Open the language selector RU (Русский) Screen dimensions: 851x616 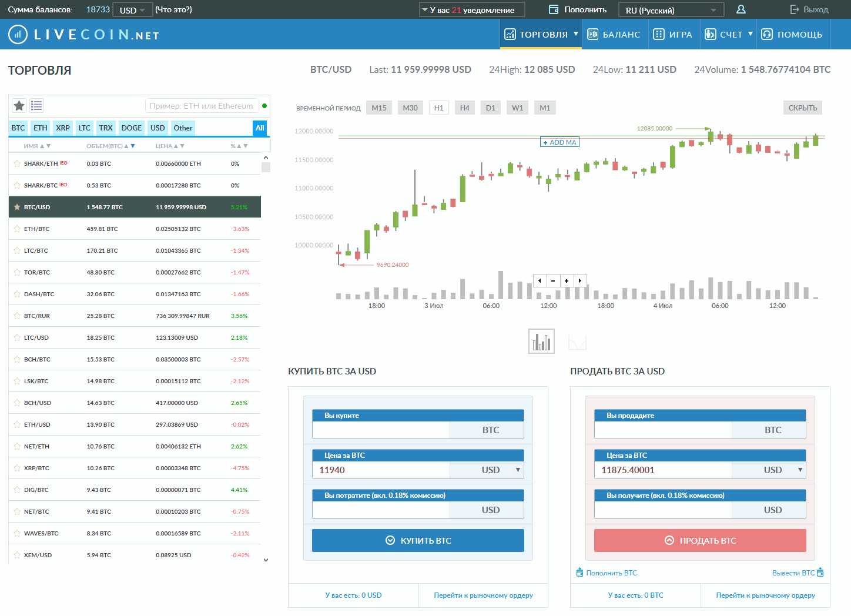(x=671, y=10)
